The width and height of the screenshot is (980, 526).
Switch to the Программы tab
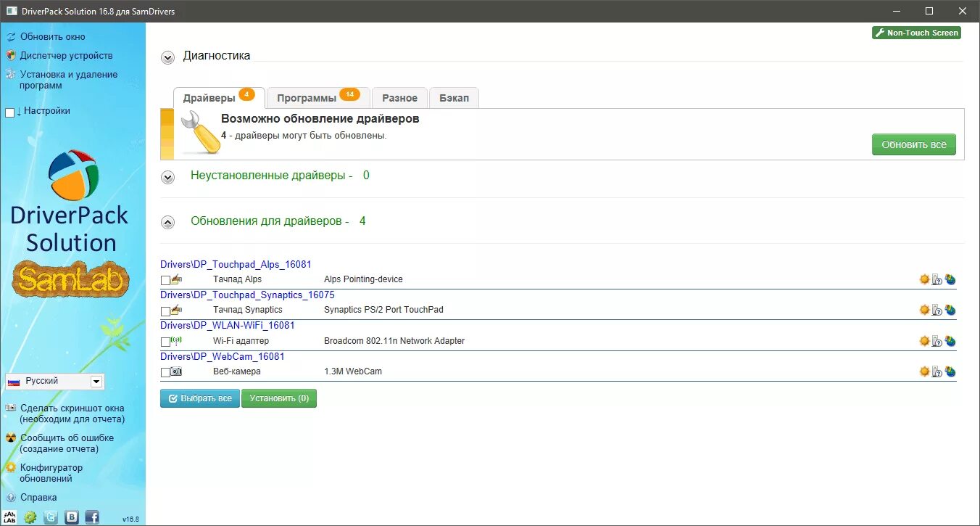pos(318,98)
